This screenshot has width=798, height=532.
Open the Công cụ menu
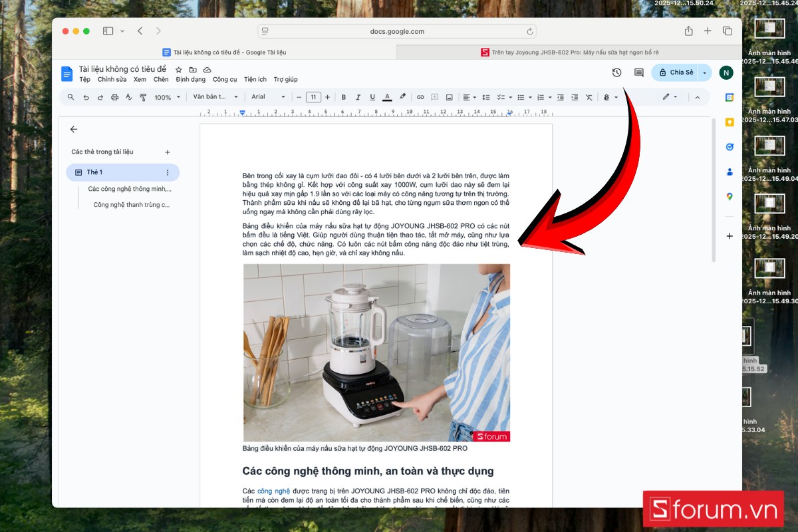tap(225, 79)
